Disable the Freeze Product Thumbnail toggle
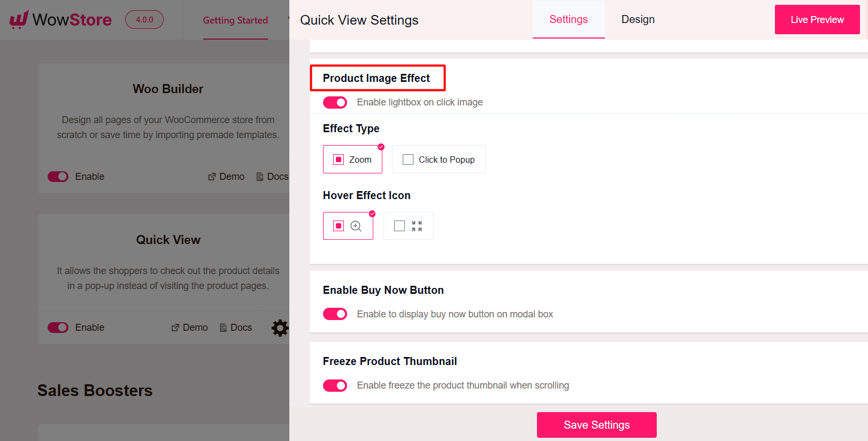868x441 pixels. click(335, 385)
